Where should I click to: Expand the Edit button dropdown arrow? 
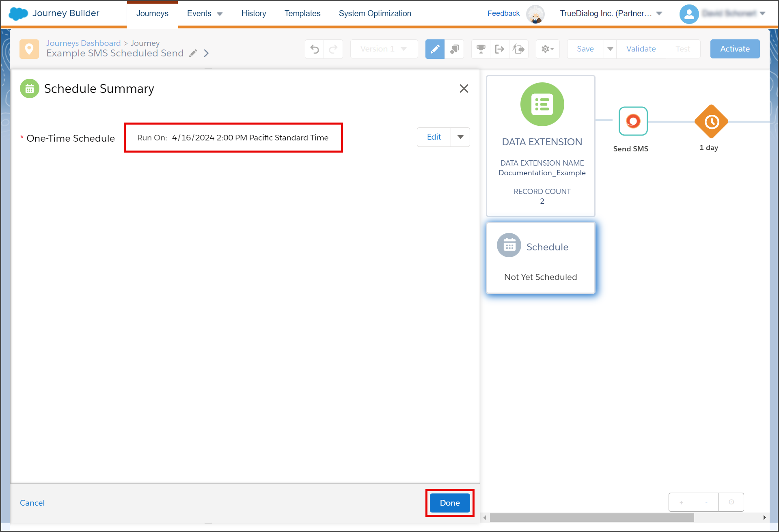coord(460,137)
